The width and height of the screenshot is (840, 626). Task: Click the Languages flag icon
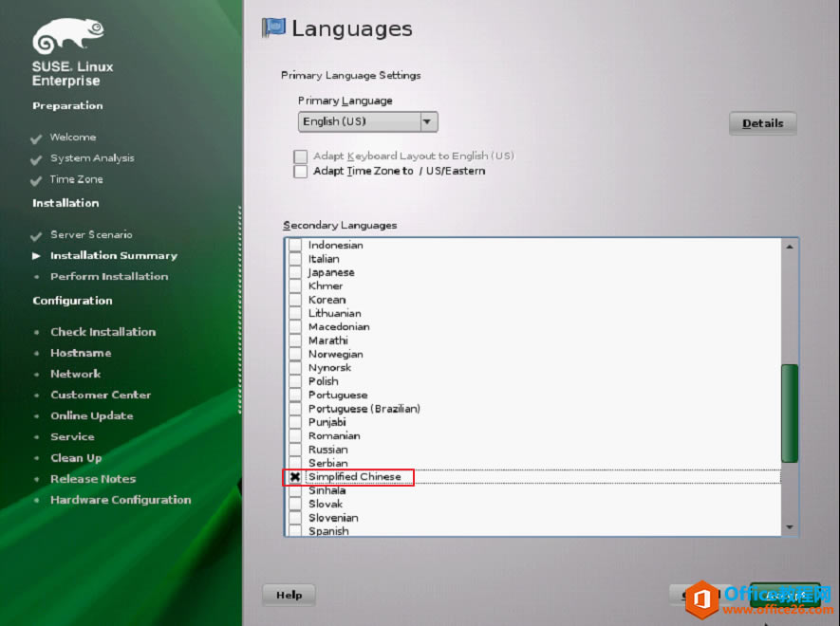(x=273, y=28)
